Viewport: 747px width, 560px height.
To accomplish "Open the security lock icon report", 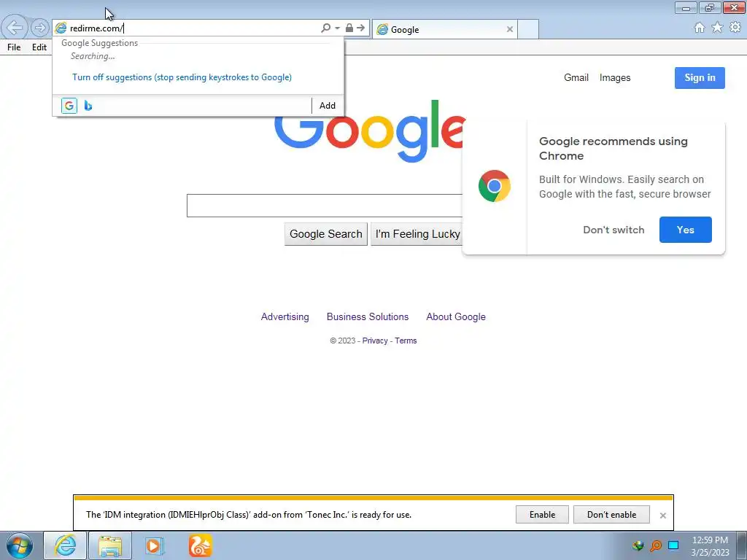I will [x=349, y=28].
